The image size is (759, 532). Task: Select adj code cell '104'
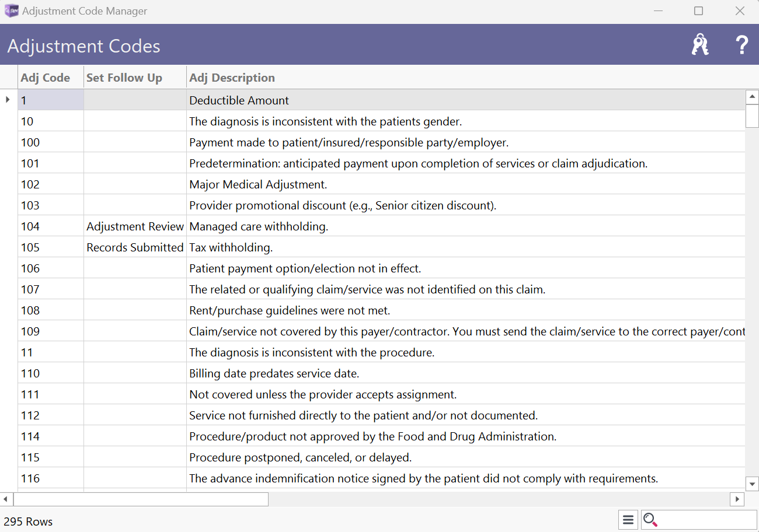click(51, 226)
